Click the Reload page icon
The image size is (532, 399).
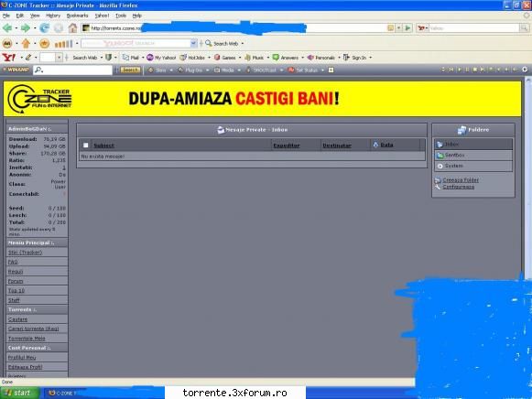pos(45,28)
